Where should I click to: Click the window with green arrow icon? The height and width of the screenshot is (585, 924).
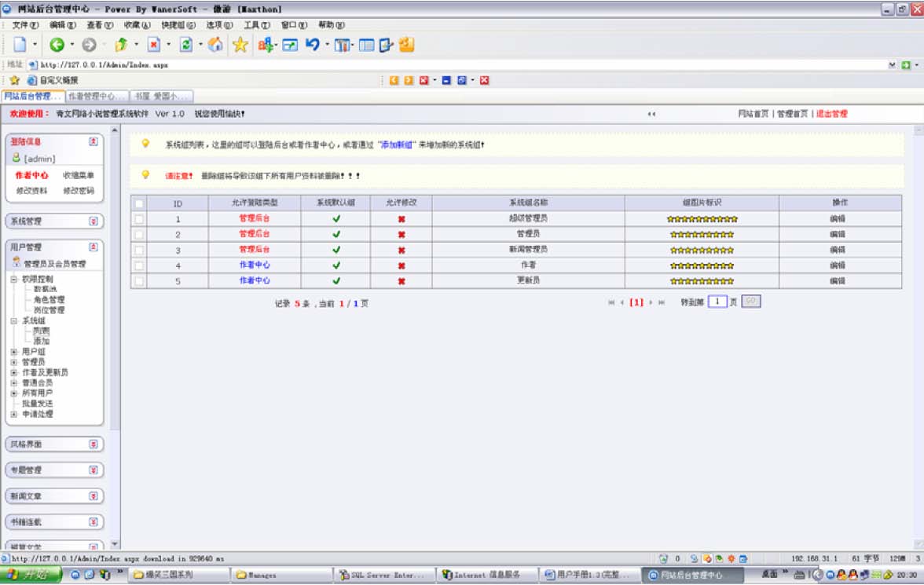pos(290,45)
